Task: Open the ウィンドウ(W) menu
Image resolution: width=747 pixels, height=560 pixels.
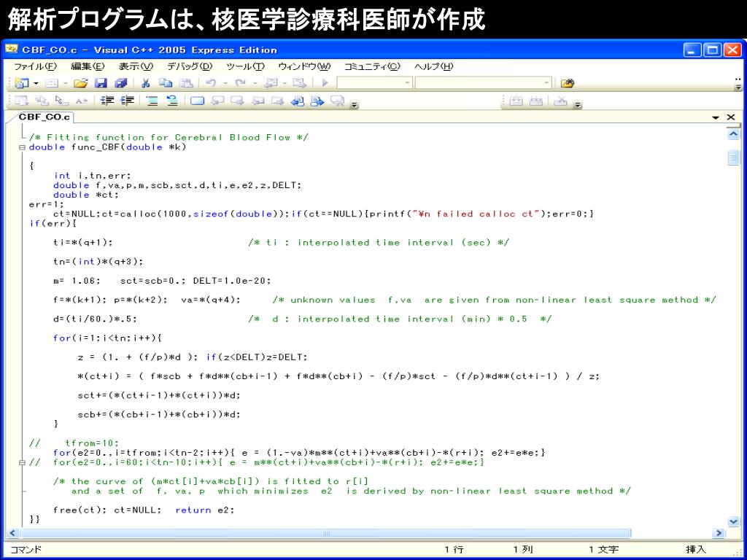Action: 304,66
